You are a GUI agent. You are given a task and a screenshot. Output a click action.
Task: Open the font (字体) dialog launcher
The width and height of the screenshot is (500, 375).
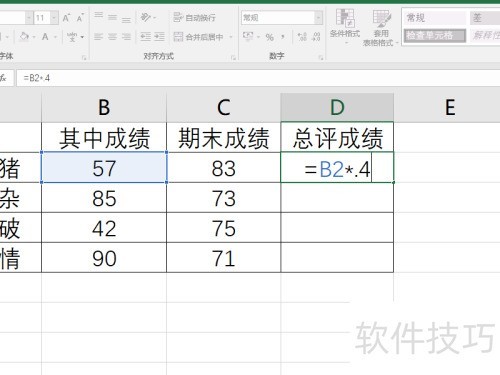84,58
